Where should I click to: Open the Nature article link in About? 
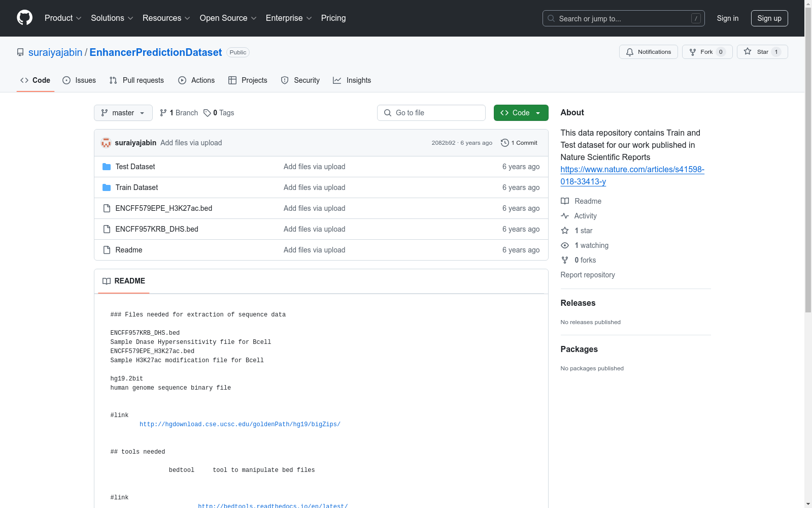(x=632, y=175)
